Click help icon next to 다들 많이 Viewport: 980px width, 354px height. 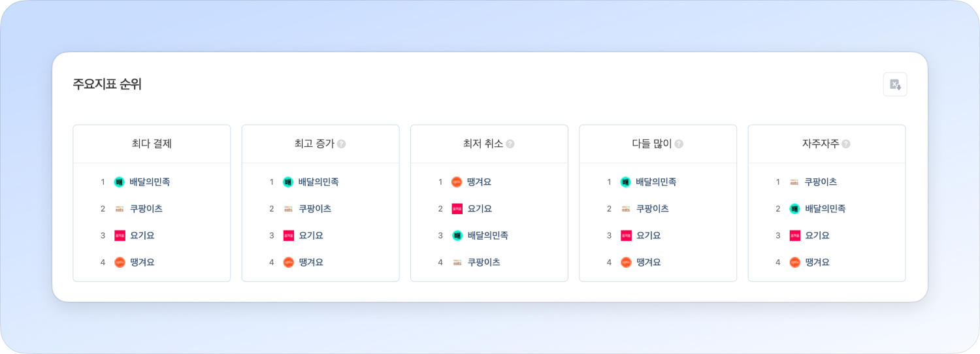[679, 144]
